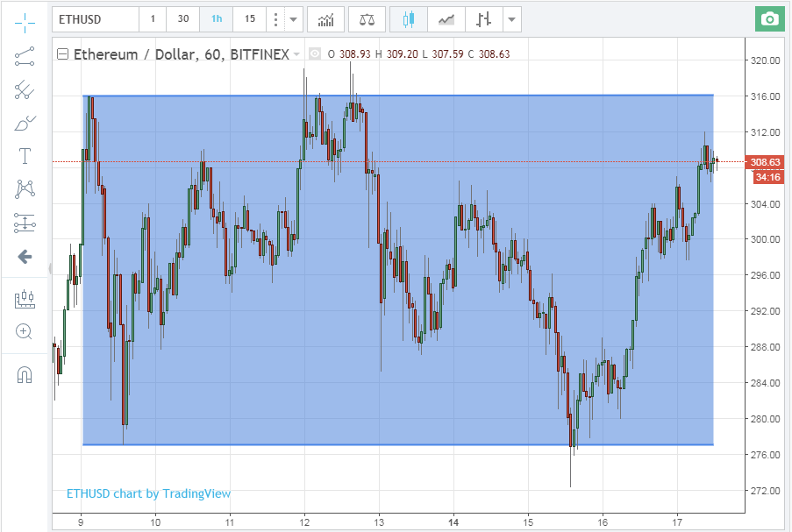Click the Ethereum / Dollar, 60, BITFINEX title

(182, 54)
